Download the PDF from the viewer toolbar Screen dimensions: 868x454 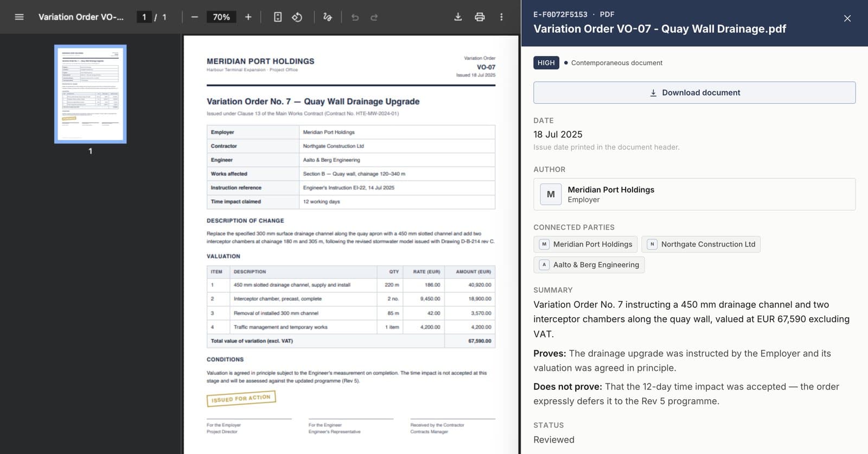[x=458, y=17]
